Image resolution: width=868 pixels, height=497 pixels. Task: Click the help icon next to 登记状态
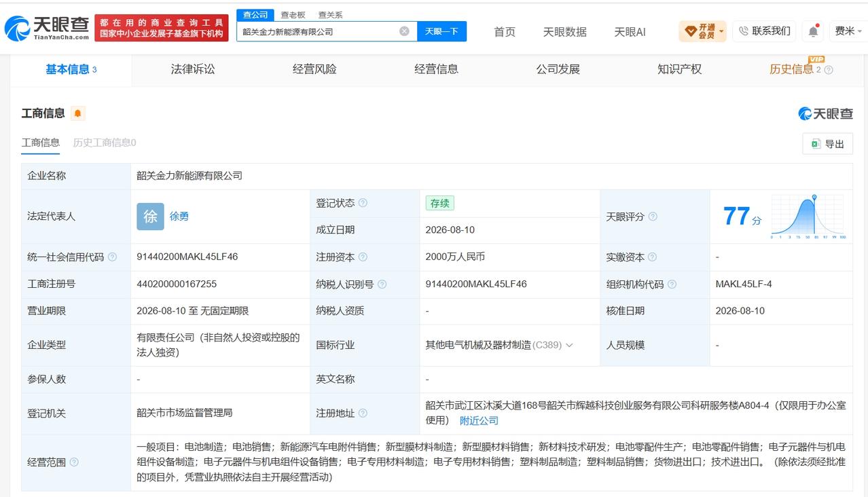[363, 203]
